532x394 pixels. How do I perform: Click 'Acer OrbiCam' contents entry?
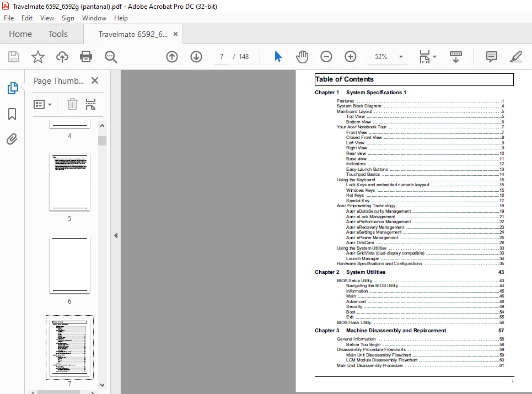pos(360,243)
